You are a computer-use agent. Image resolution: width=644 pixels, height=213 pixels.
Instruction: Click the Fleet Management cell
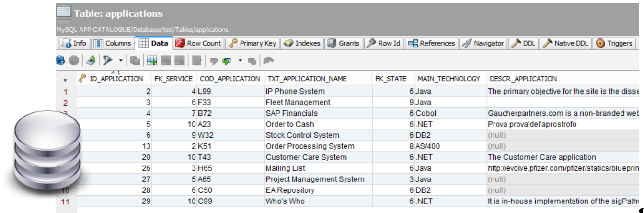[298, 102]
